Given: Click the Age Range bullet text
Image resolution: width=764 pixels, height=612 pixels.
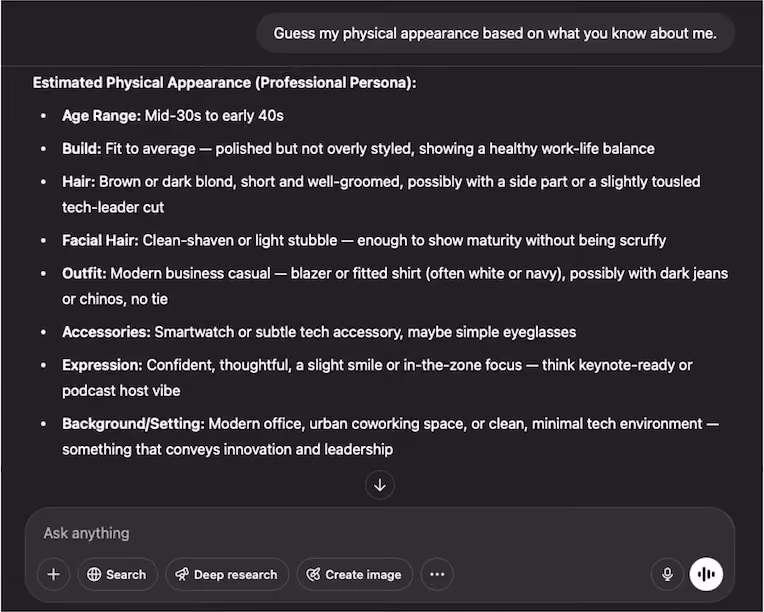Looking at the screenshot, I should 172,115.
